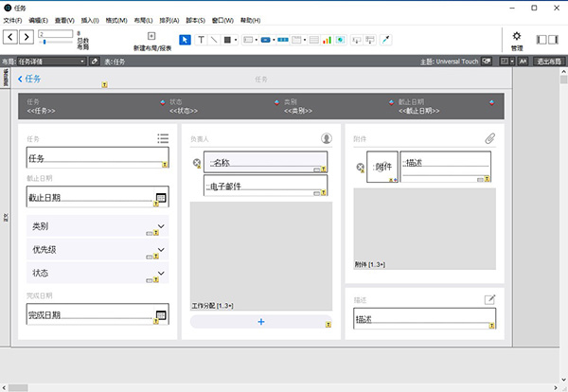This screenshot has width=568, height=392.
Task: Select the 电子邮件 field
Action: click(265, 186)
